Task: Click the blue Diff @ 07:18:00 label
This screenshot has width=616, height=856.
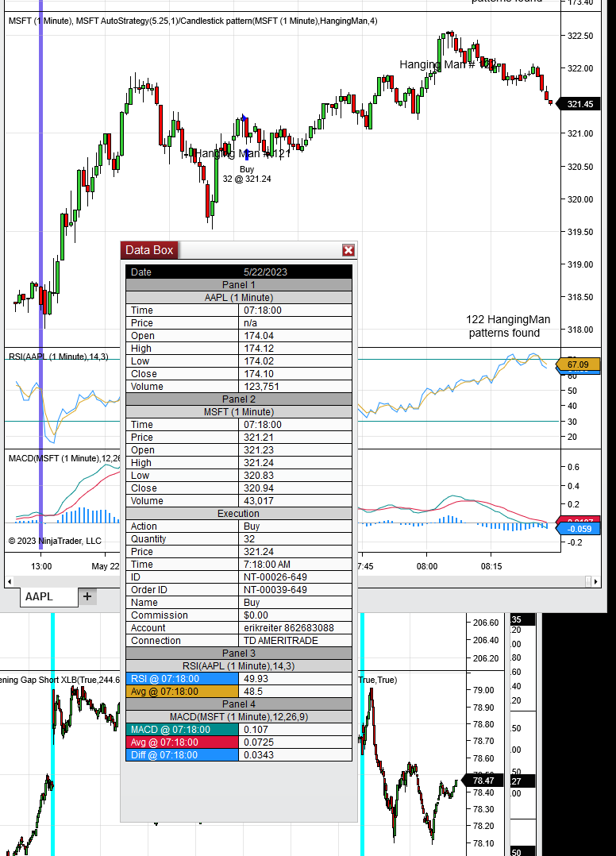Action: coord(183,754)
